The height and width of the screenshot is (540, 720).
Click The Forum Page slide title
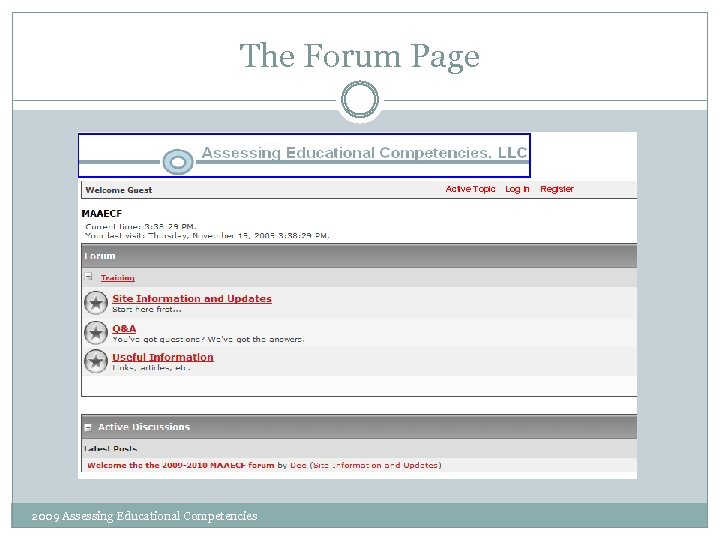coord(360,56)
